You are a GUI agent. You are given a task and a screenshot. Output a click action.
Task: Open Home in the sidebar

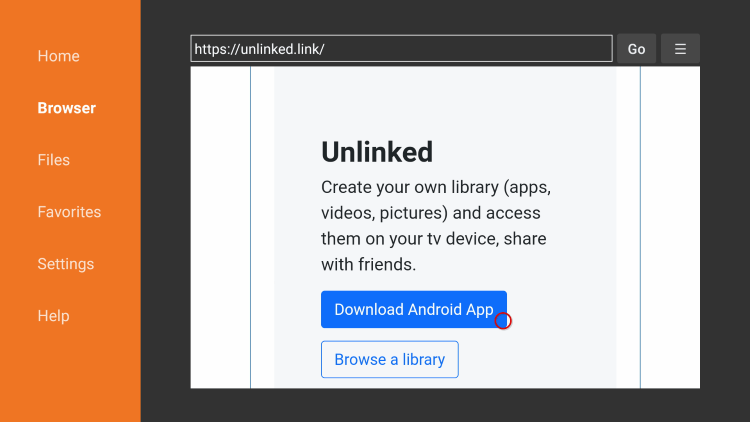coord(58,56)
